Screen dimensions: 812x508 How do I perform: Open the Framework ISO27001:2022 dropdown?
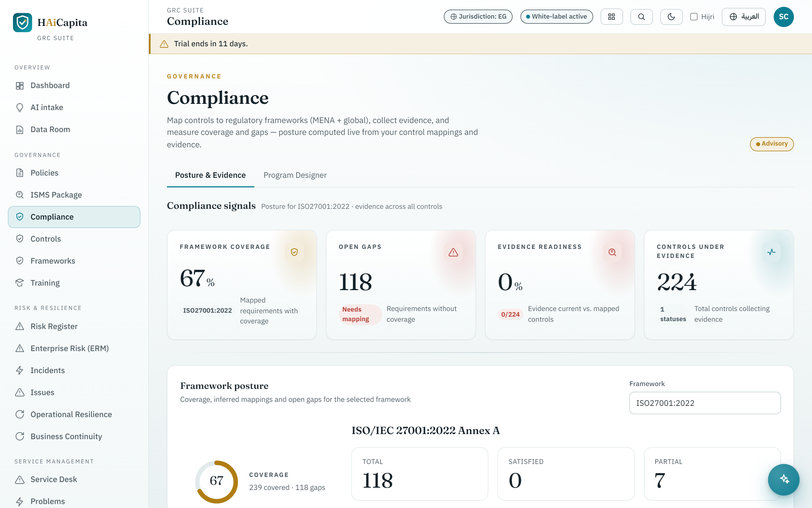point(705,403)
